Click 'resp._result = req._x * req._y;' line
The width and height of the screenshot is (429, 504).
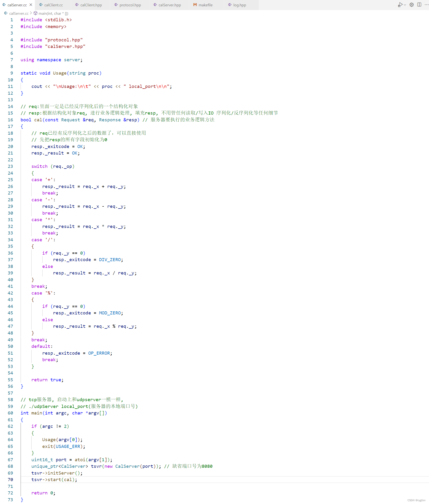(x=84, y=226)
